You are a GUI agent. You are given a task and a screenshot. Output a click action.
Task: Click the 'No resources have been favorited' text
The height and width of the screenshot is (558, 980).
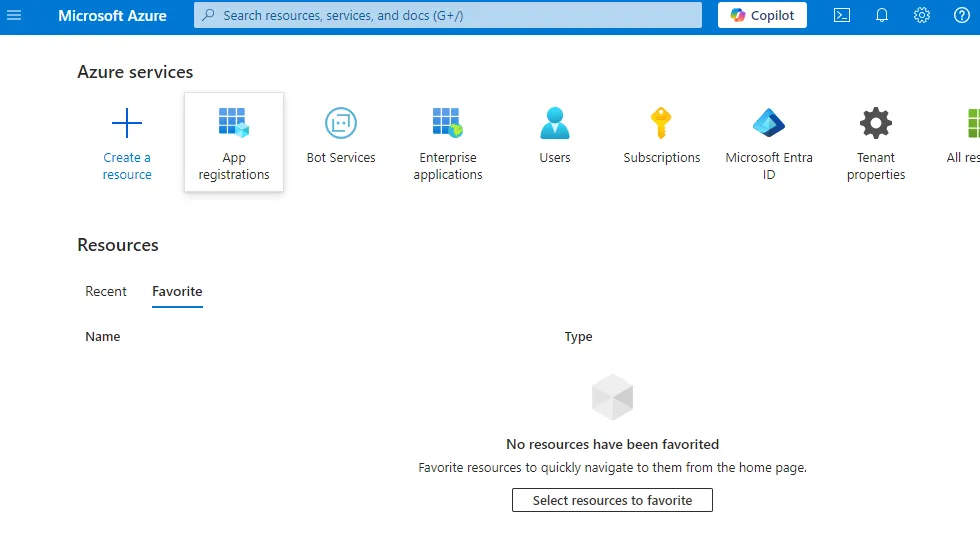pyautogui.click(x=612, y=444)
